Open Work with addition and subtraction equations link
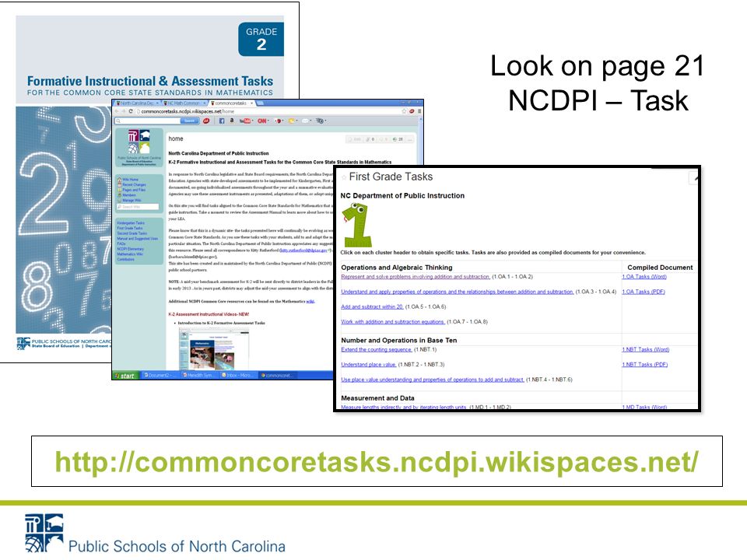The width and height of the screenshot is (747, 560). point(393,322)
